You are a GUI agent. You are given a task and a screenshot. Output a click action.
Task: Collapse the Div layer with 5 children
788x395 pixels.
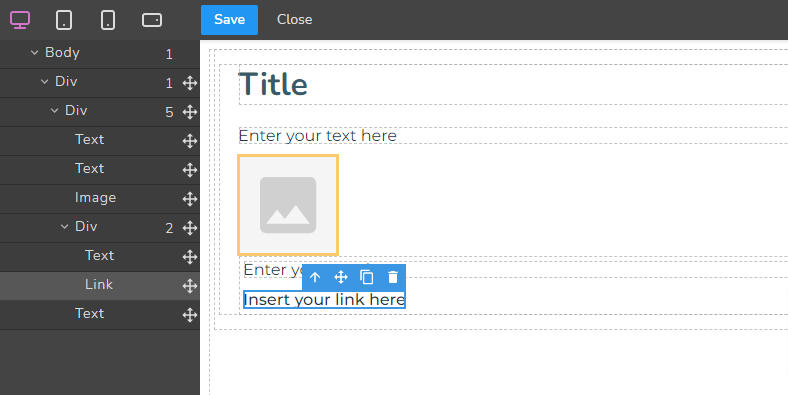pos(54,111)
